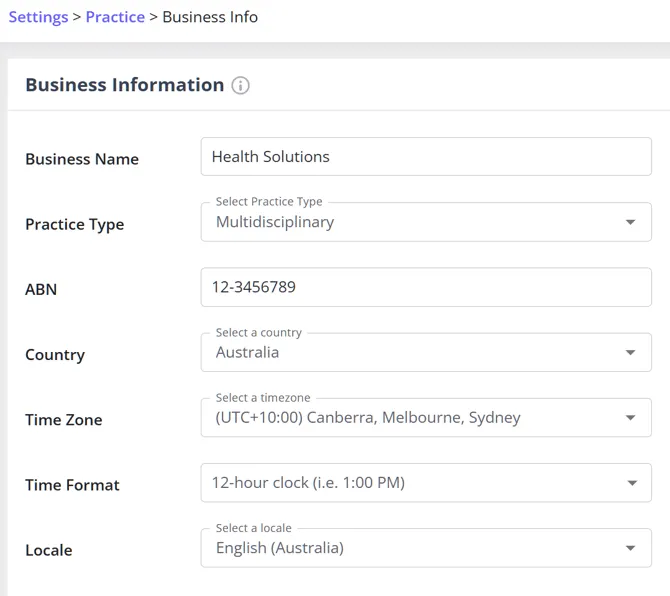Click the ABN input field
670x596 pixels.
(x=426, y=287)
